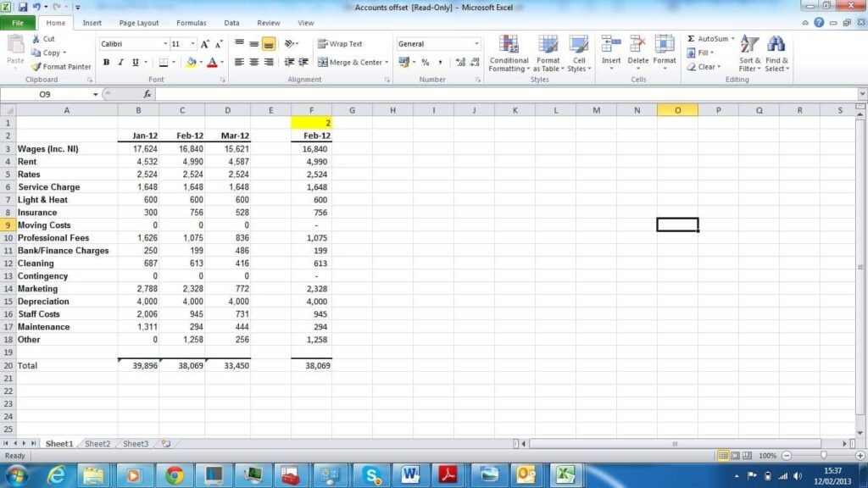The height and width of the screenshot is (488, 868).
Task: Click the AutoSum button
Action: pos(708,39)
